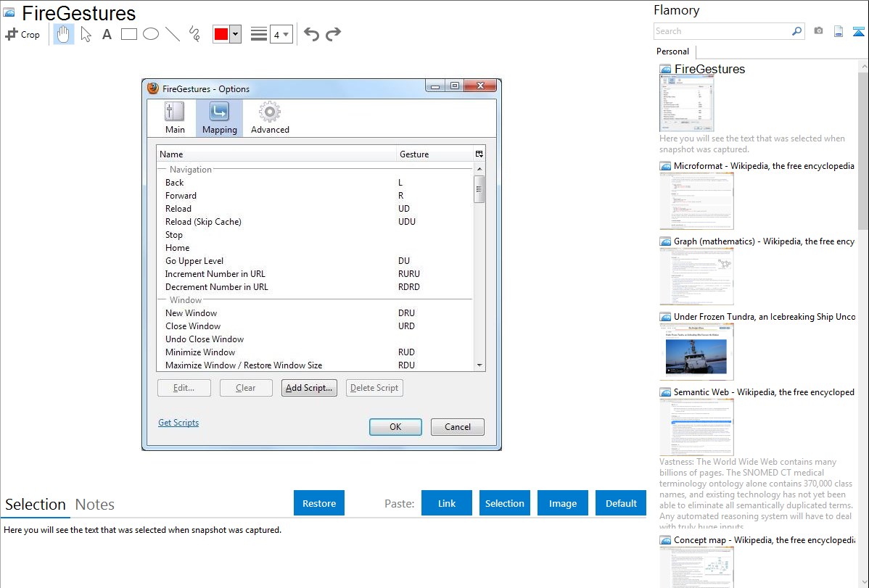Click the gesture list scroll-down arrow
Image resolution: width=869 pixels, height=588 pixels.
coord(479,365)
